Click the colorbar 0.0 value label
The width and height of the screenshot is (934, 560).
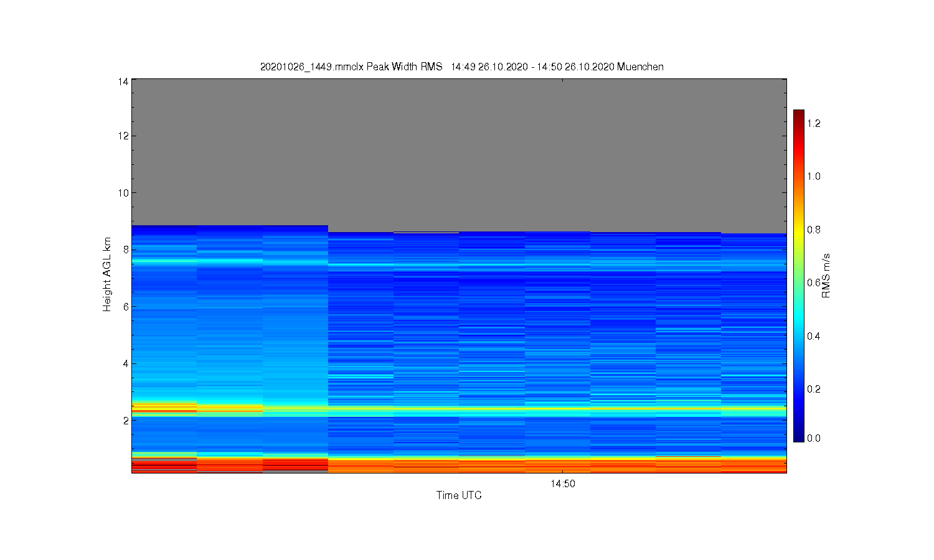[x=814, y=438]
